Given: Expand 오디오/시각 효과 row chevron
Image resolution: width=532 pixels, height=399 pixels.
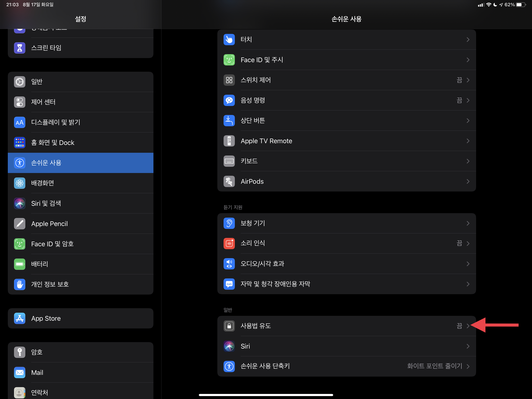Looking at the screenshot, I should coord(468,264).
